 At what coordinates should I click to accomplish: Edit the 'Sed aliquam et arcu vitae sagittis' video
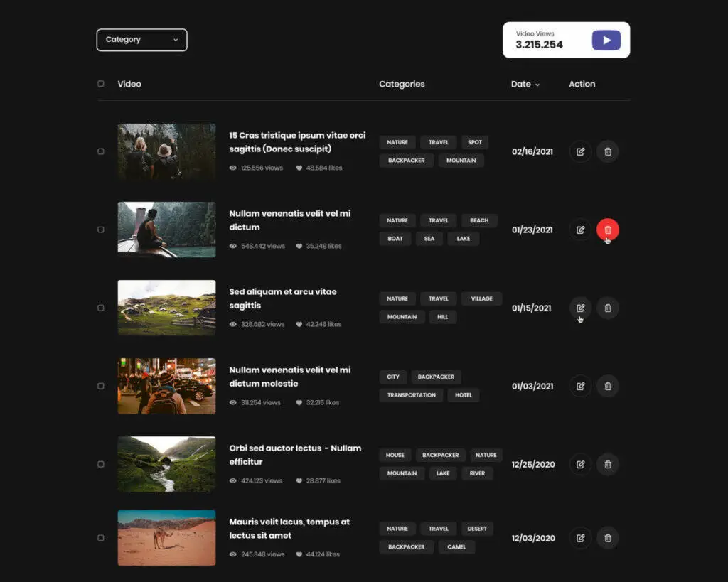580,308
